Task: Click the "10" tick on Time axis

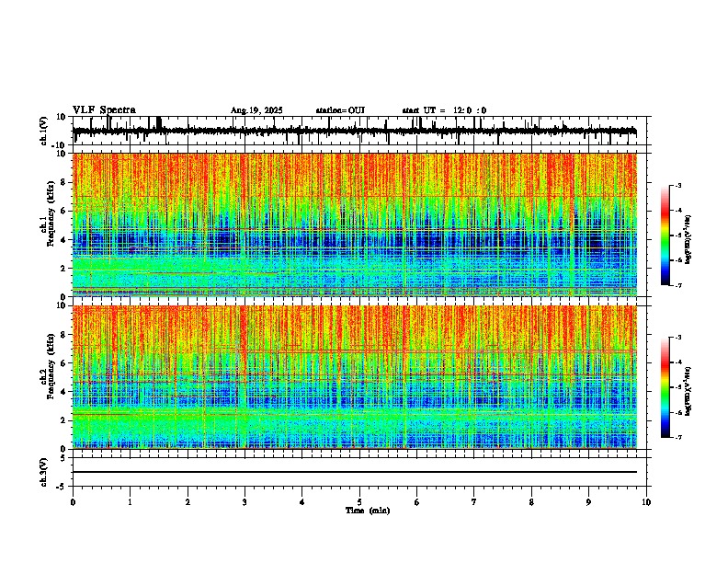Action: 646,502
